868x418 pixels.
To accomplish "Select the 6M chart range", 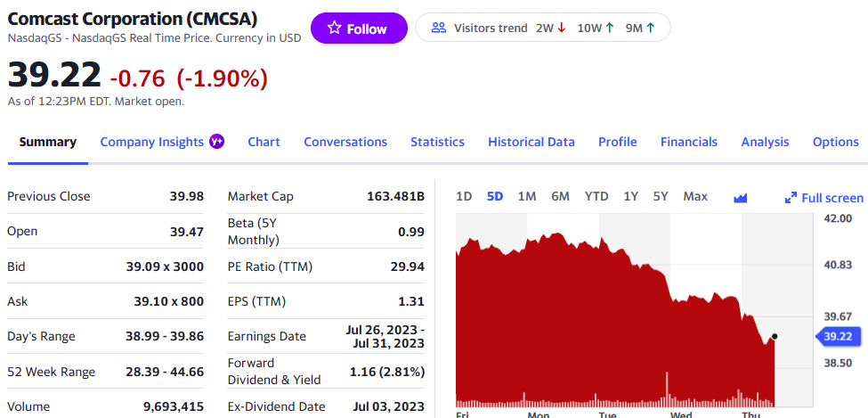I will pyautogui.click(x=560, y=196).
